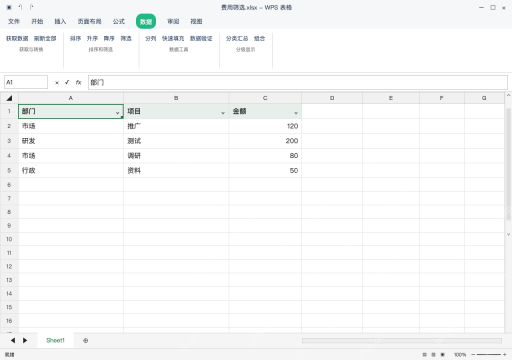Click the 获取数据 button
512x360 pixels.
pos(17,38)
